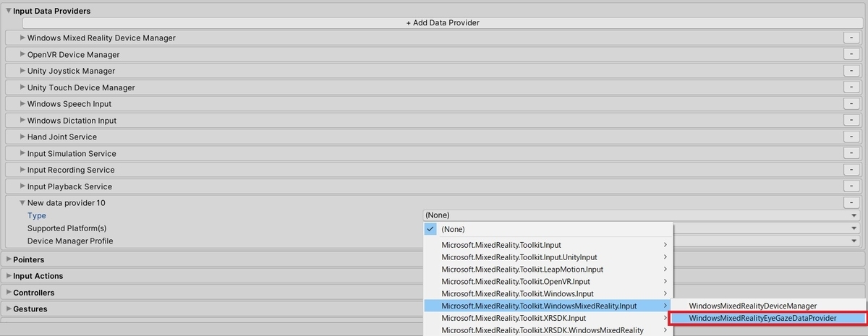Image resolution: width=868 pixels, height=336 pixels.
Task: Expand OpenVR Device Manager entry
Action: pyautogui.click(x=22, y=54)
